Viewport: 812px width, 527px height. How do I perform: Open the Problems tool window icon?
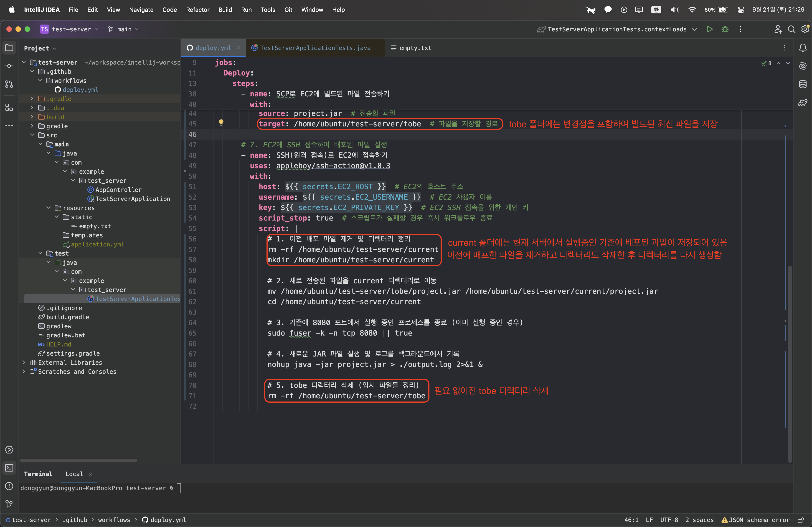click(x=9, y=486)
